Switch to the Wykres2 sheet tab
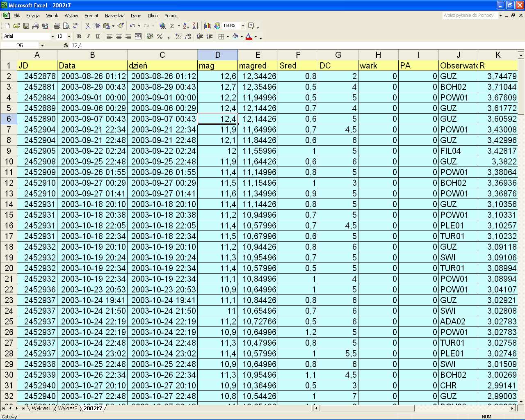The height and width of the screenshot is (420, 525). pos(68,408)
